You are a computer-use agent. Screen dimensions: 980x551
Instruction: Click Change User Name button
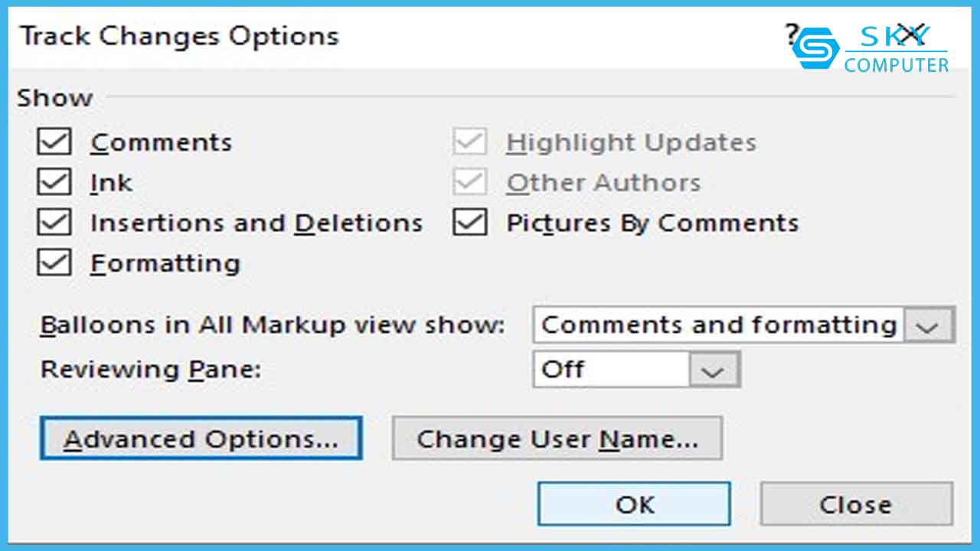click(557, 439)
